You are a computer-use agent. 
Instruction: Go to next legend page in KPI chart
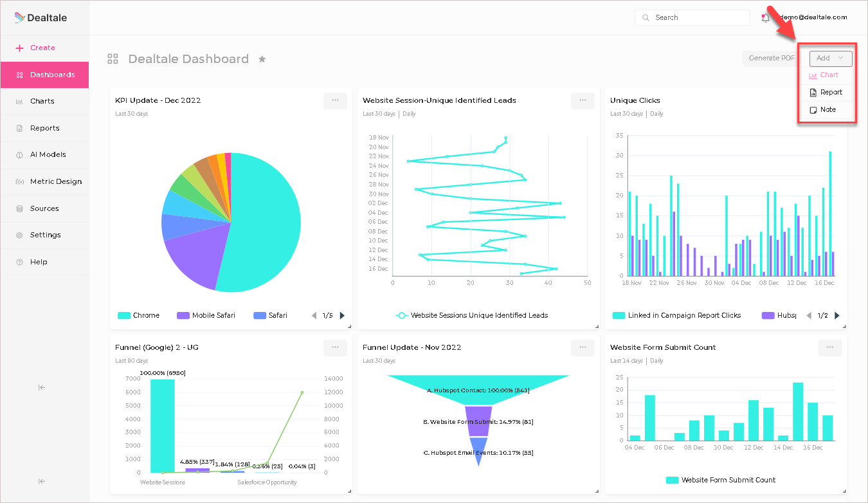342,315
